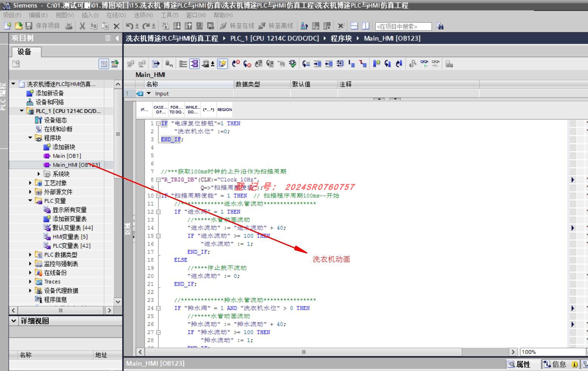Viewport: 588px width, 371px height.
Task: Create a new project via toolbar icon
Action: point(8,26)
